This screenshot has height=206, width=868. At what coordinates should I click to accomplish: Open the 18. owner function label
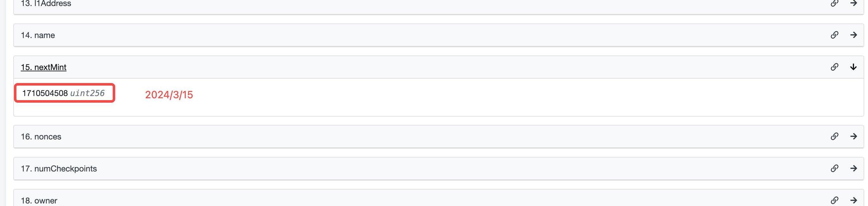[x=39, y=201]
